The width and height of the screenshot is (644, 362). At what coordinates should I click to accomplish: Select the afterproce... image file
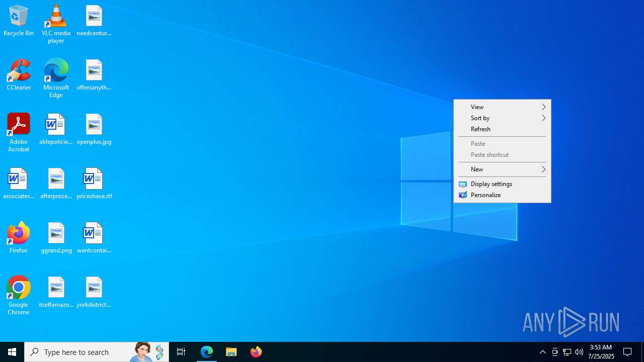[x=56, y=184]
